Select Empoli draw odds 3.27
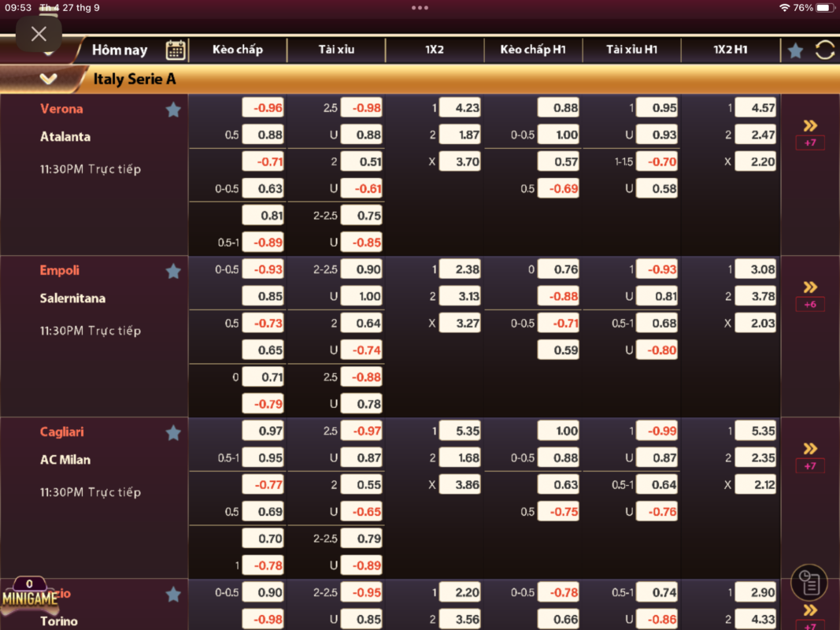 point(460,323)
